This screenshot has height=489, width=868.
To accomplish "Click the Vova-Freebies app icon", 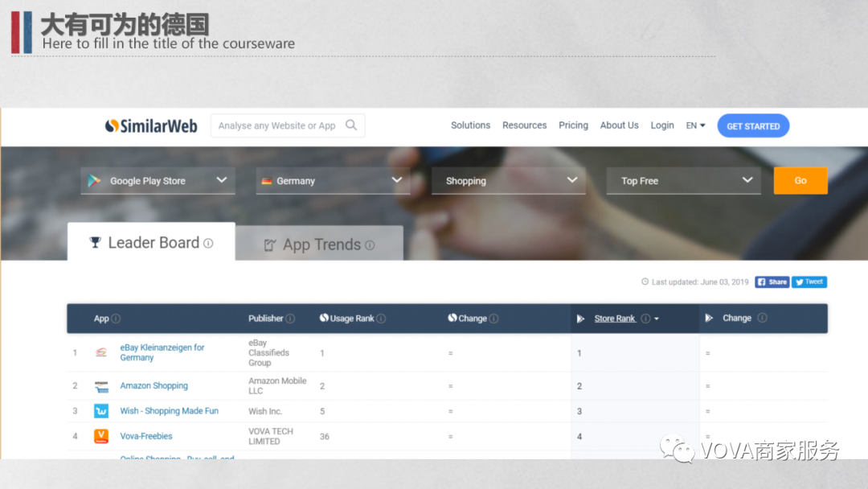I will pyautogui.click(x=101, y=437).
